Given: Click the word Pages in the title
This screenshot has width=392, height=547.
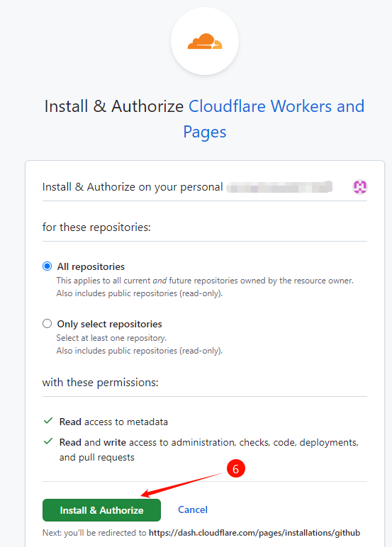Looking at the screenshot, I should (x=205, y=132).
